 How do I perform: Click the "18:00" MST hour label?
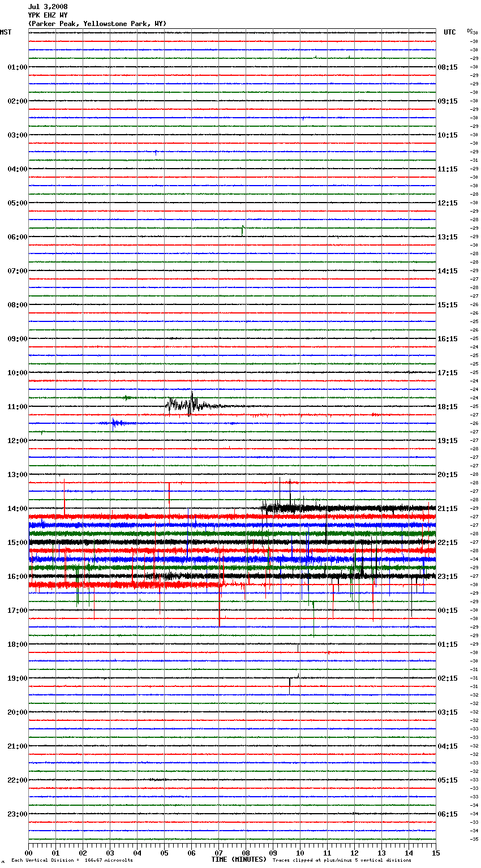[17, 644]
